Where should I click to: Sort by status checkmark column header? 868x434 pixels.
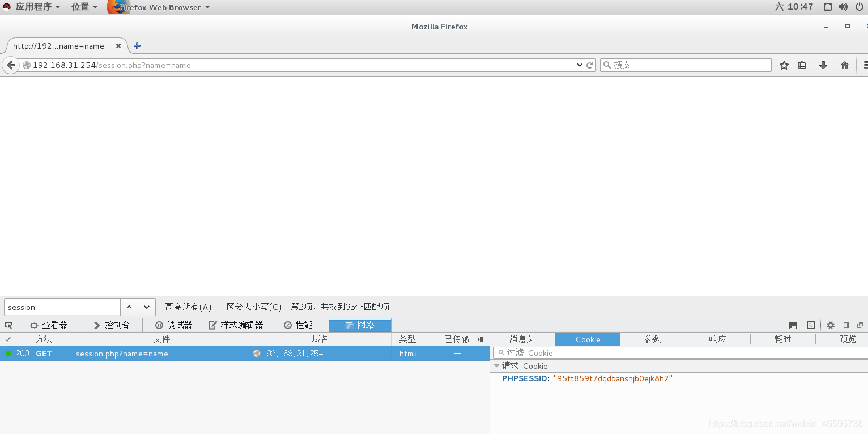pyautogui.click(x=8, y=339)
